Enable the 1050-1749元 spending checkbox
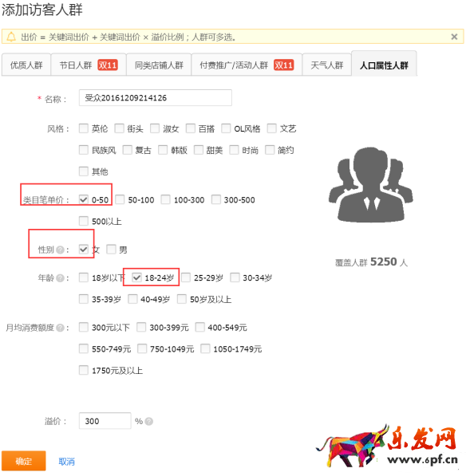 pos(205,348)
